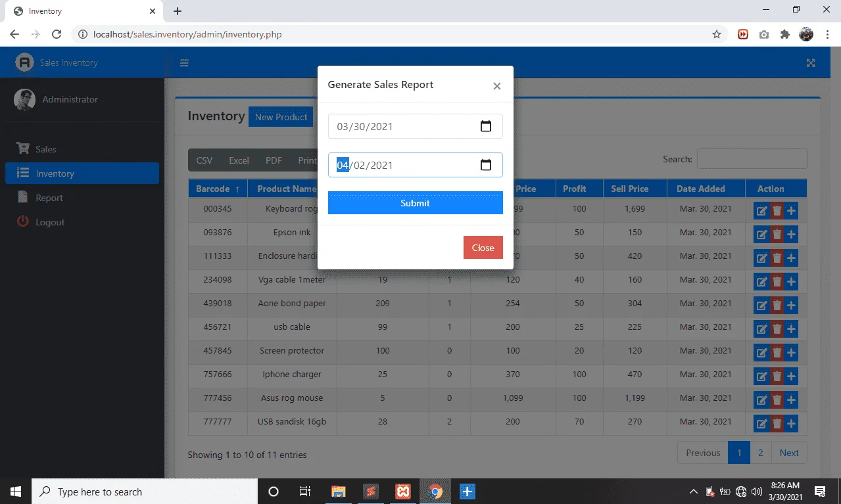Click the Next pagination button
841x504 pixels.
pyautogui.click(x=789, y=453)
